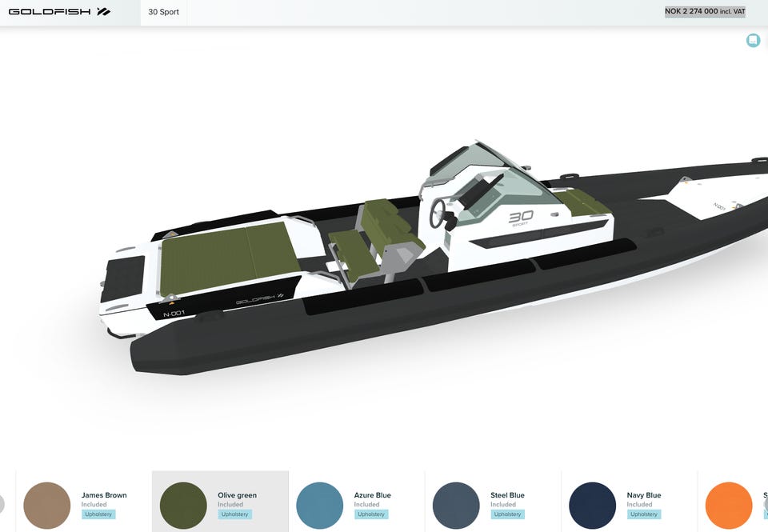Click Upholstery tag under Steel Blue
The height and width of the screenshot is (532, 768).
[507, 514]
